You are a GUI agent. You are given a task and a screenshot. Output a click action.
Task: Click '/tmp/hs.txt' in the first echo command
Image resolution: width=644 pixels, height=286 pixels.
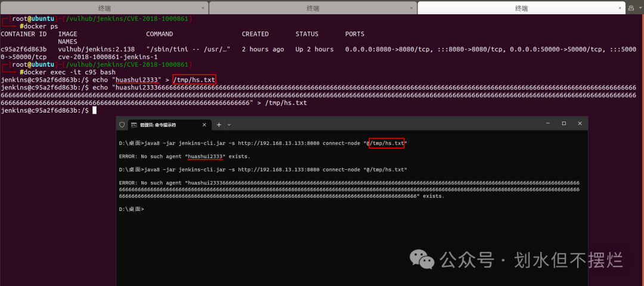click(x=194, y=80)
